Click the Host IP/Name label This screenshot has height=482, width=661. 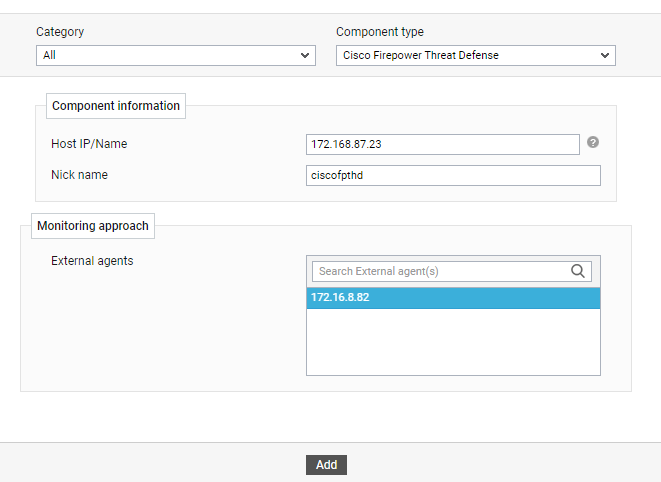(89, 144)
